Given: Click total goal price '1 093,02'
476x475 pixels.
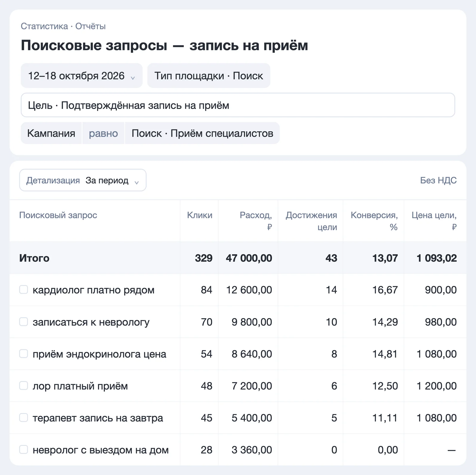Looking at the screenshot, I should click(x=437, y=258).
